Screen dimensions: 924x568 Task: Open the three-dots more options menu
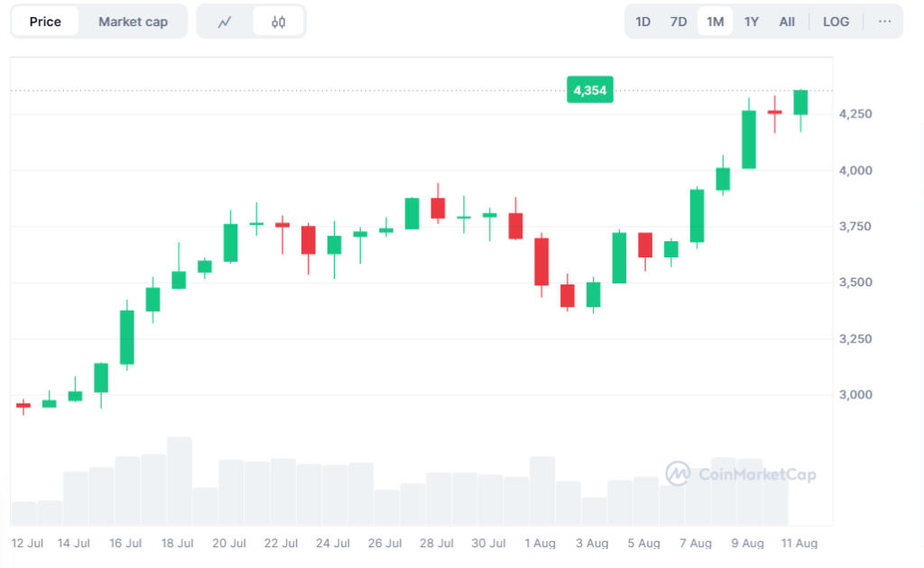pos(884,22)
